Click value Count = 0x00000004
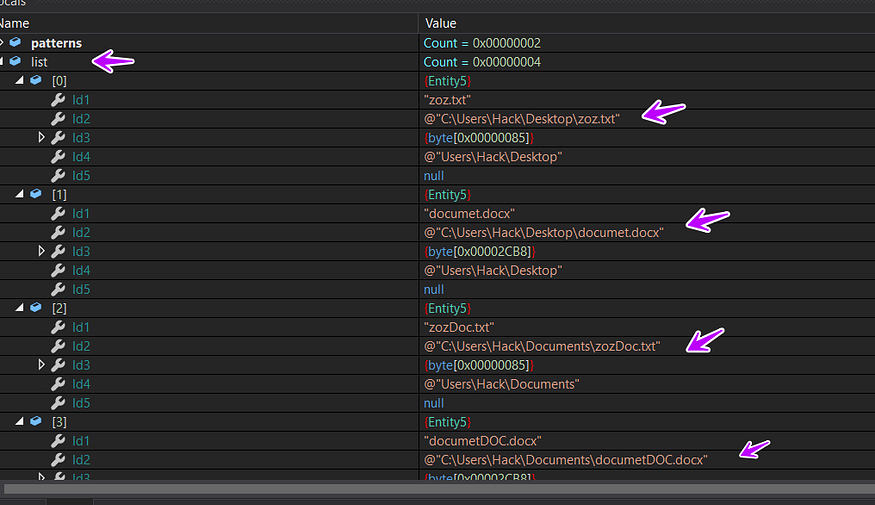875x505 pixels. [482, 62]
